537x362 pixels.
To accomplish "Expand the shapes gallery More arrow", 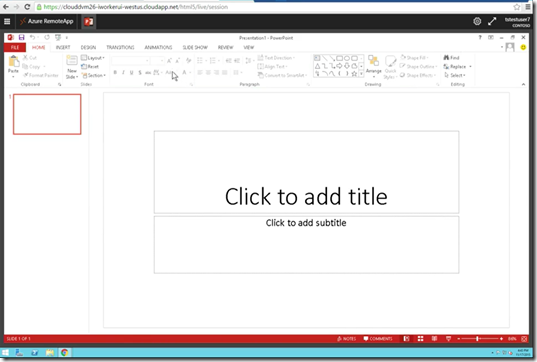I will point(361,73).
